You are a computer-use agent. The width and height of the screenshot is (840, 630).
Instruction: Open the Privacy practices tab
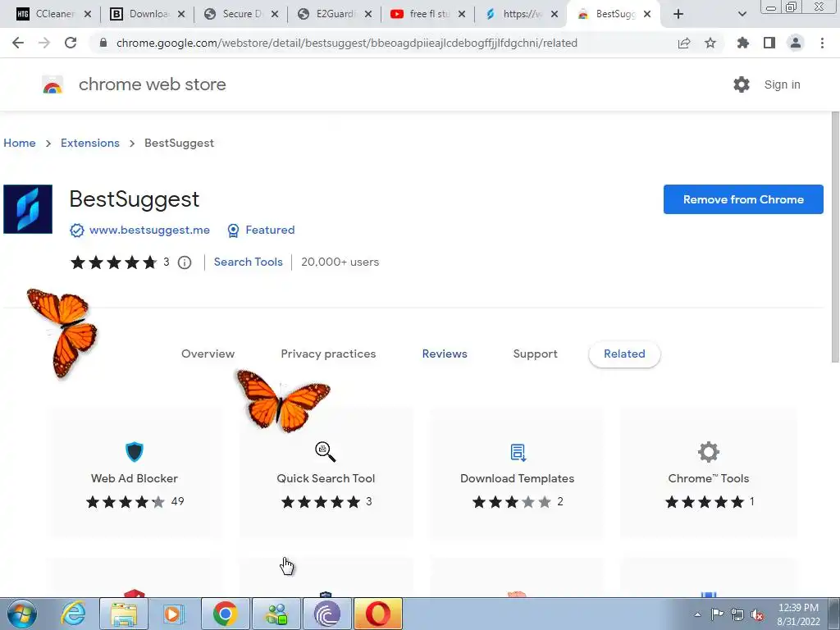[x=328, y=354]
